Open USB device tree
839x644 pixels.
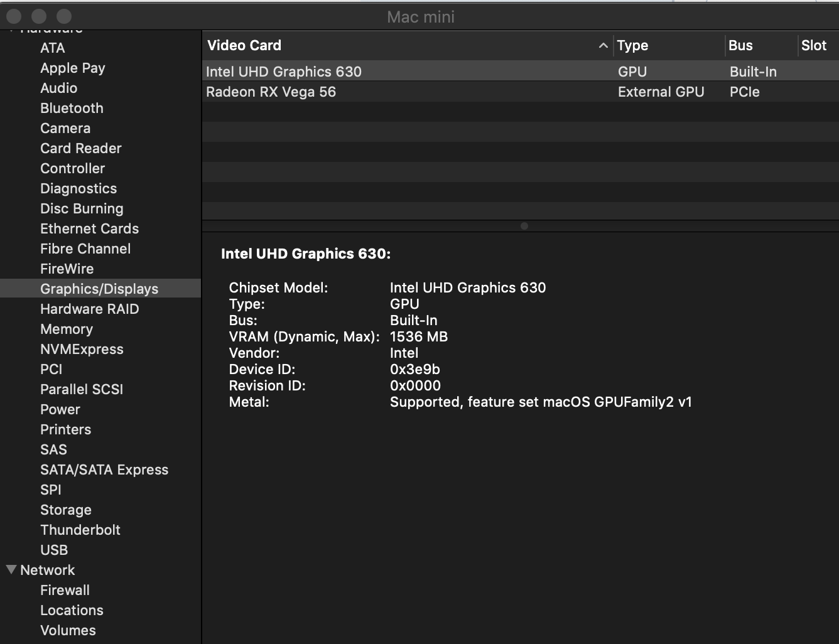click(x=54, y=550)
